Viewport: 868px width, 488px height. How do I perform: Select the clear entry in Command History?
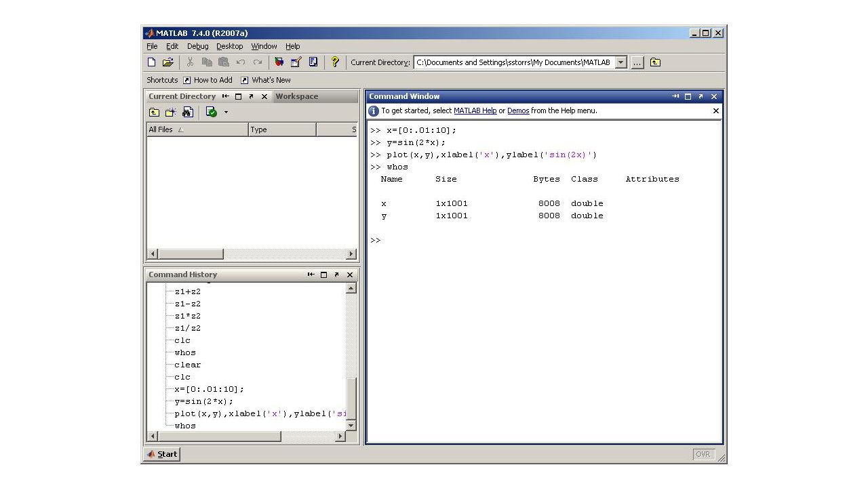187,365
